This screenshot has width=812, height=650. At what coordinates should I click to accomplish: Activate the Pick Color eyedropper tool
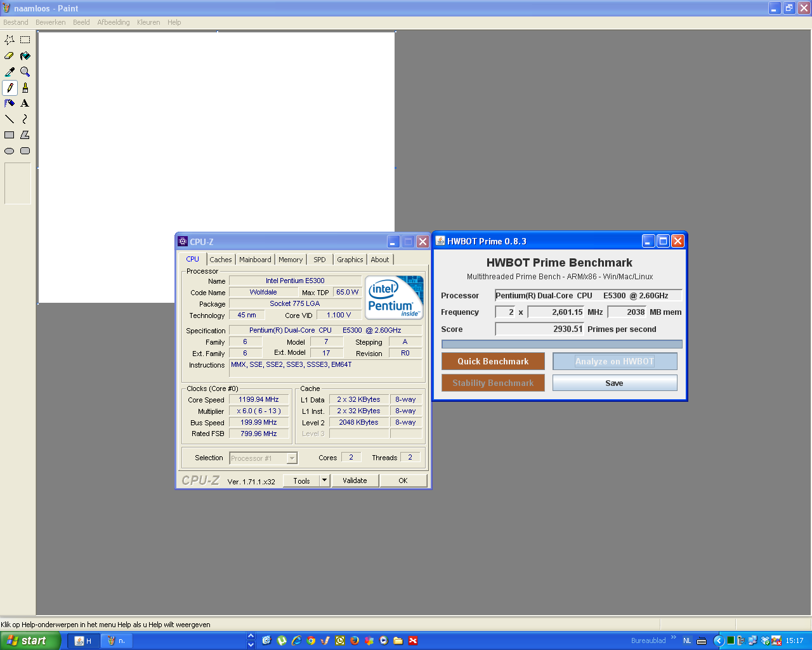pyautogui.click(x=10, y=72)
